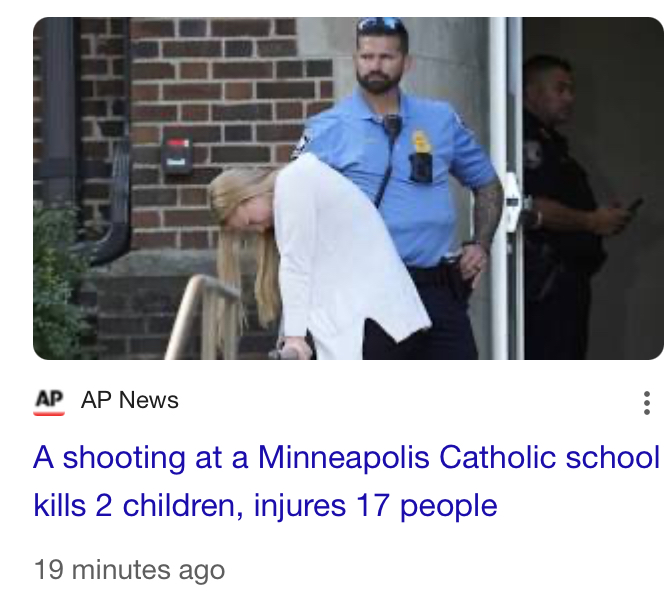Click the gold badge on the blue shirt

click(x=421, y=142)
